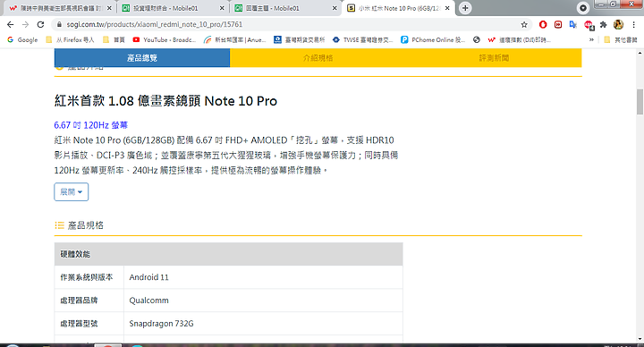Image resolution: width=644 pixels, height=347 pixels.
Task: Click the 處理器品牌 row label
Action: pyautogui.click(x=79, y=300)
